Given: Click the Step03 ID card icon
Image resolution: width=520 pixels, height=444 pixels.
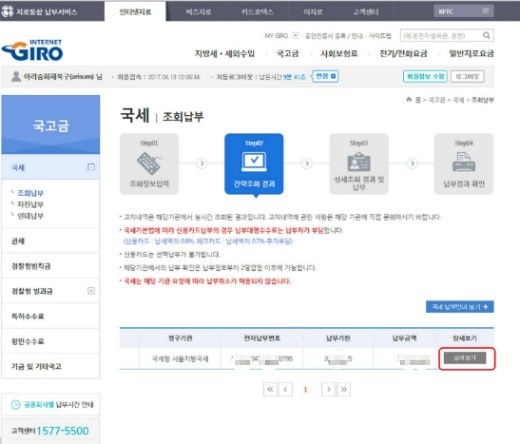Looking at the screenshot, I should 359,162.
